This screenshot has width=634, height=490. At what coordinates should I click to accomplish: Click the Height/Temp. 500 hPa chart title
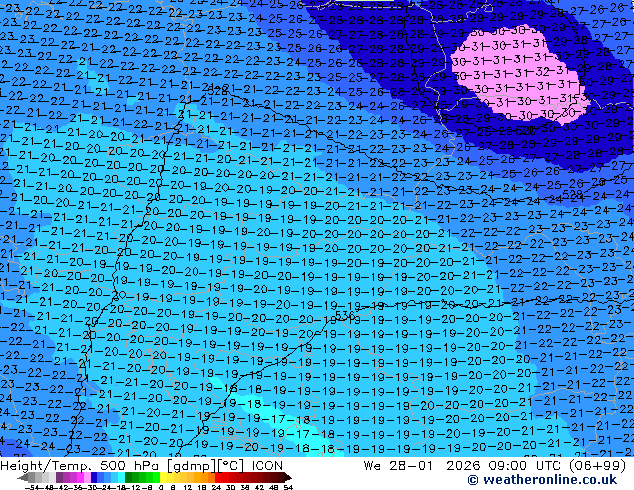[80, 466]
